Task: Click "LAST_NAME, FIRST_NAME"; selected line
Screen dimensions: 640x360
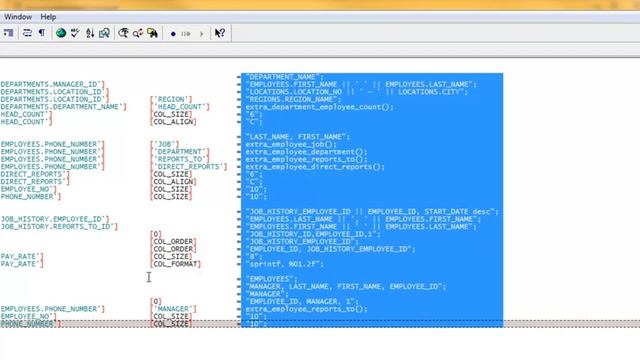Action: click(298, 137)
